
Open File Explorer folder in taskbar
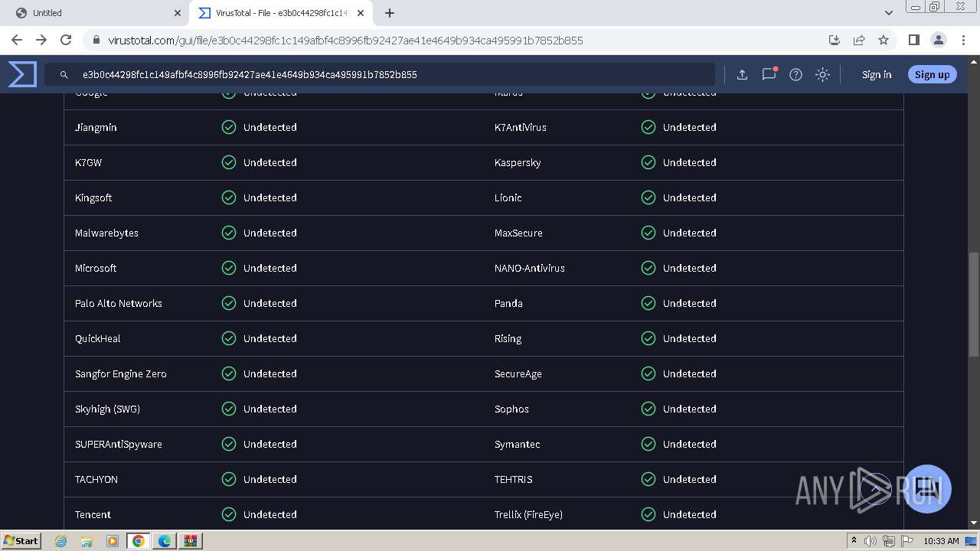coord(87,541)
